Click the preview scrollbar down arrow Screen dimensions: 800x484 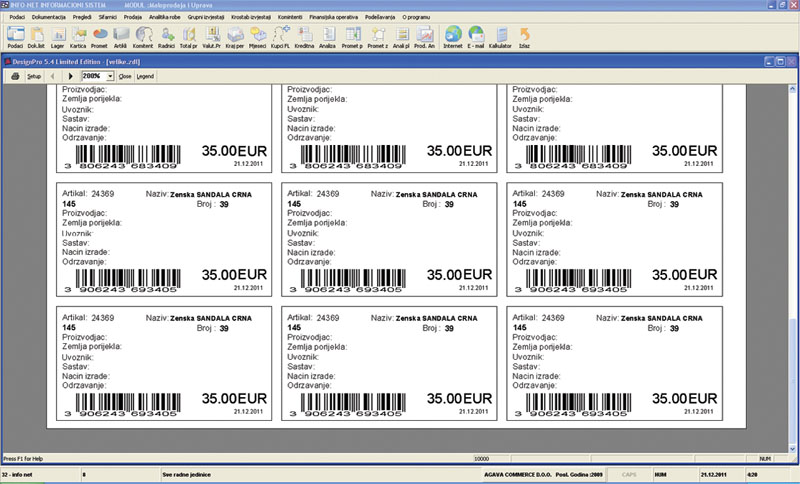click(x=792, y=449)
